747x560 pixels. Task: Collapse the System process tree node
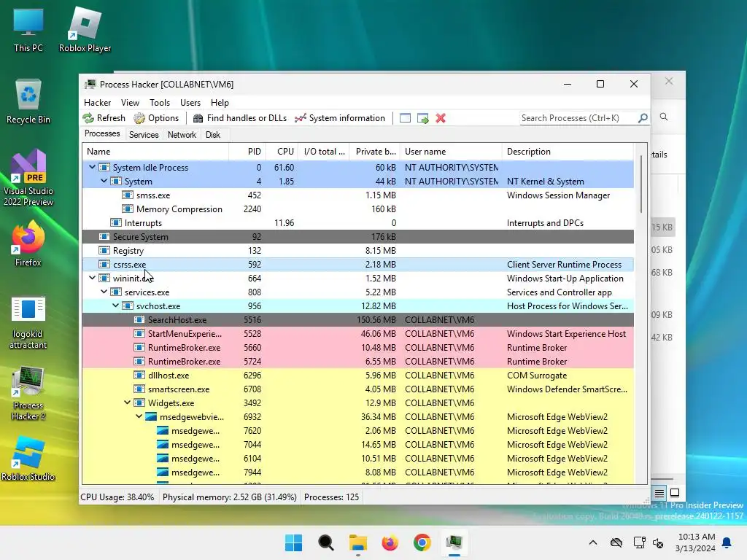point(104,181)
